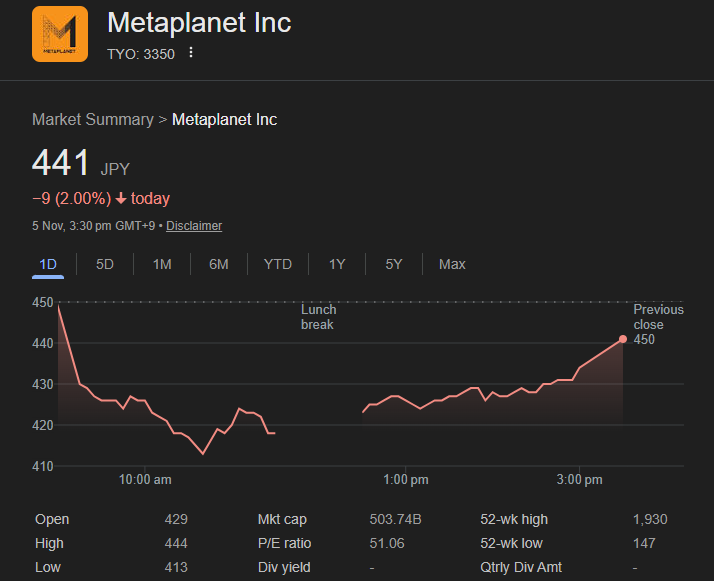The height and width of the screenshot is (581, 714).
Task: Show the 1M price chart
Action: [162, 264]
